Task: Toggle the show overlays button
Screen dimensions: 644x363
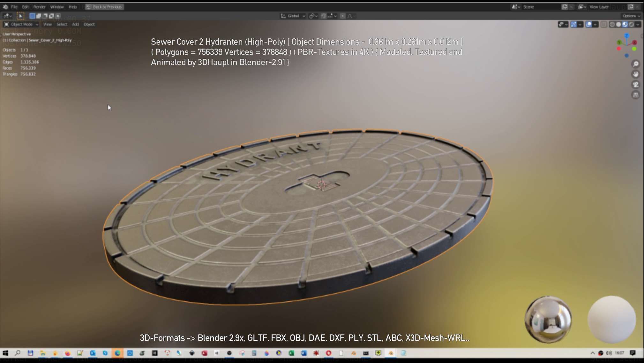Action: coord(589,24)
